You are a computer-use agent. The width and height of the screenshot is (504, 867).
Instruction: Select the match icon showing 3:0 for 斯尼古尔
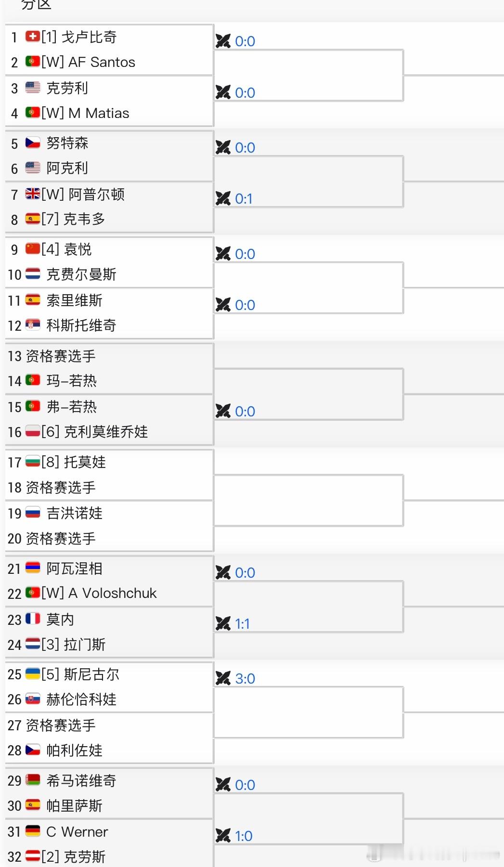point(224,678)
